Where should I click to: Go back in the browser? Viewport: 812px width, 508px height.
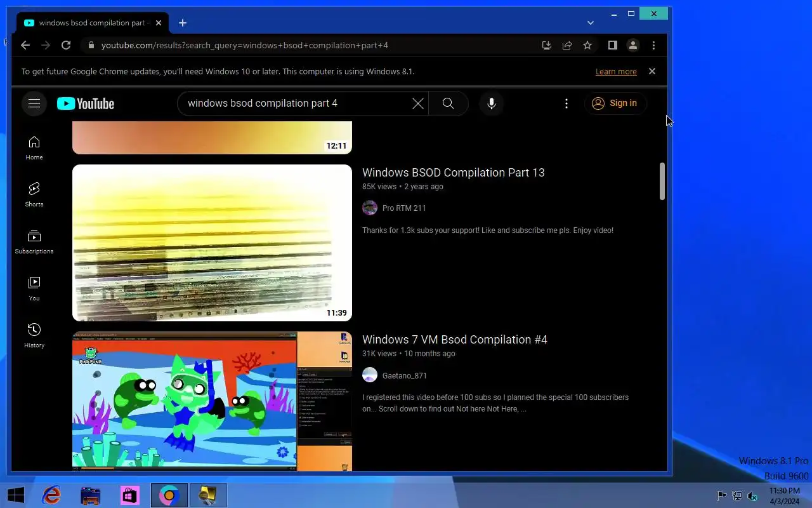pyautogui.click(x=25, y=45)
